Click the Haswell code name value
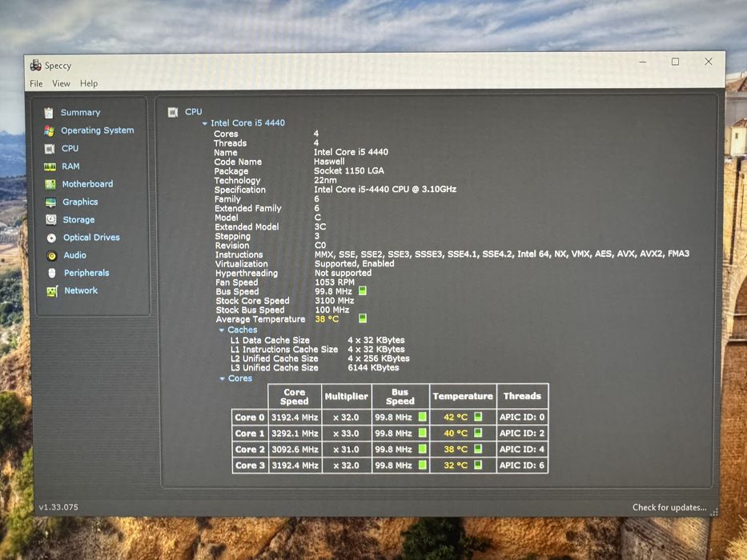Viewport: 747px width, 560px height. coord(329,162)
